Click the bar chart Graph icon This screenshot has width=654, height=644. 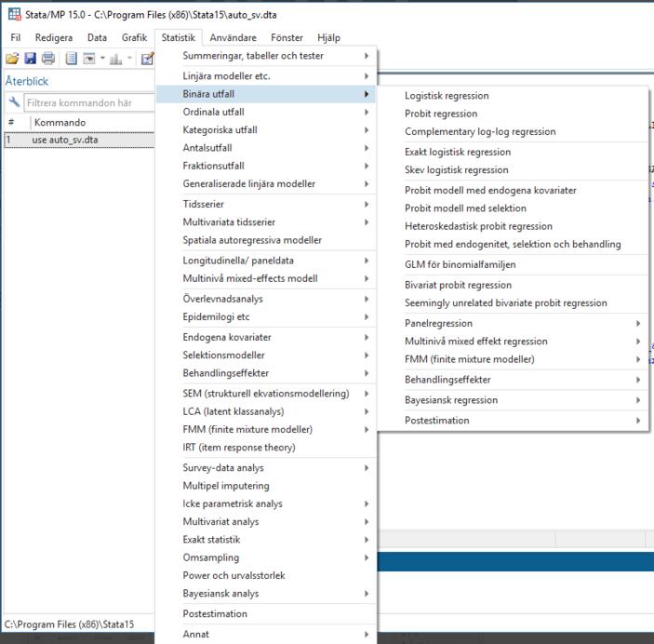tap(116, 59)
